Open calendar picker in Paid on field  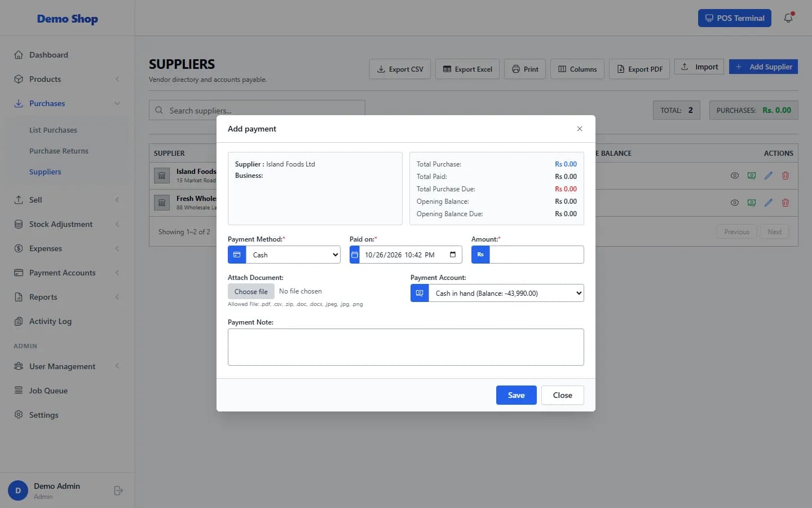click(453, 255)
